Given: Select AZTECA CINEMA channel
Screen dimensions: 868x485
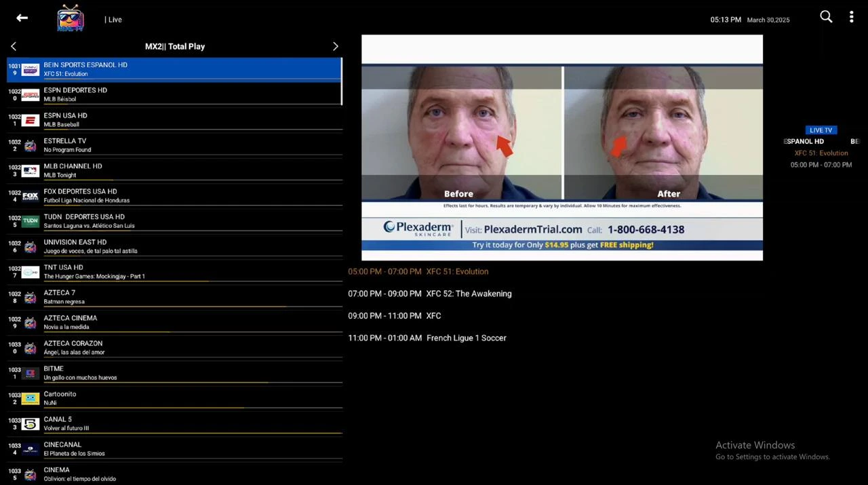Looking at the screenshot, I should coord(174,322).
